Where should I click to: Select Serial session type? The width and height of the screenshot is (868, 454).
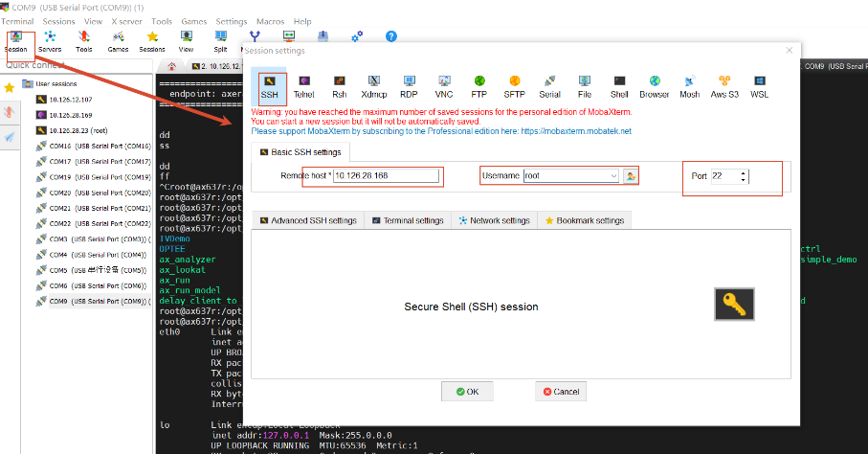[549, 87]
